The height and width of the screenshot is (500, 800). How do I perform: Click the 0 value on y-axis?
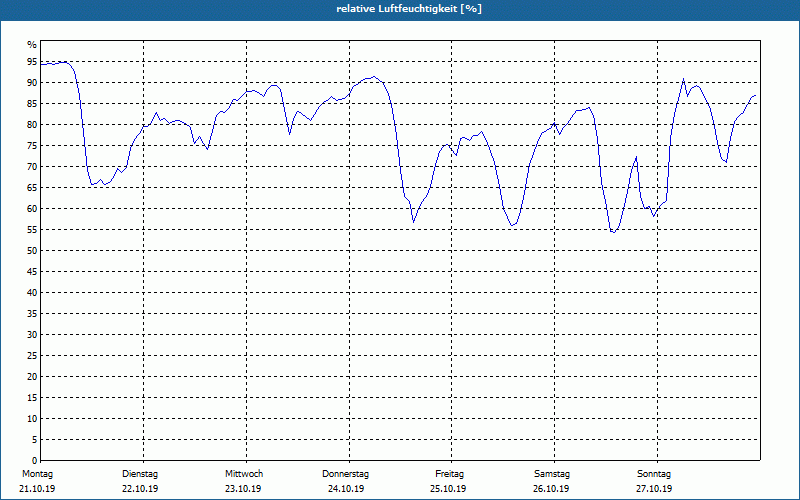click(35, 460)
